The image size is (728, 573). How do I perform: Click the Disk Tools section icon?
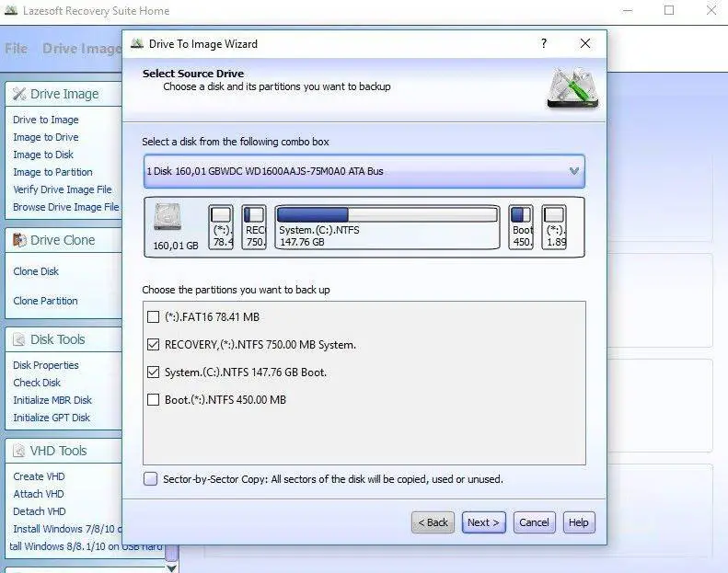(19, 339)
